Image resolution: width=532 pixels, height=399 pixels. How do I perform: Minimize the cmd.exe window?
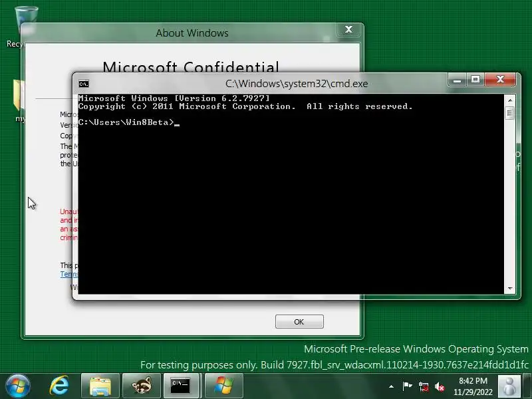[x=457, y=80]
